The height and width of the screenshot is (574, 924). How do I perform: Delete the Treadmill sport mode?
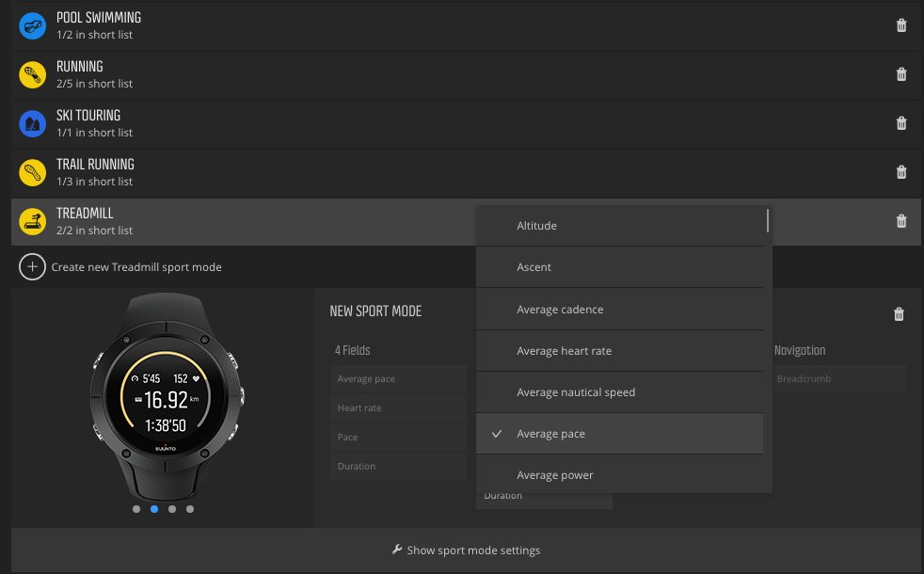(901, 221)
